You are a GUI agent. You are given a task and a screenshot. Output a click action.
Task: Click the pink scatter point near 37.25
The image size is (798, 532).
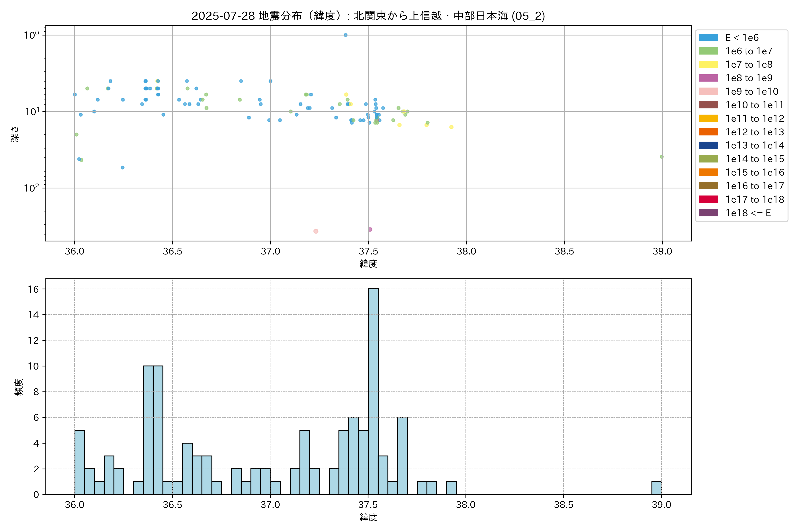coord(315,231)
